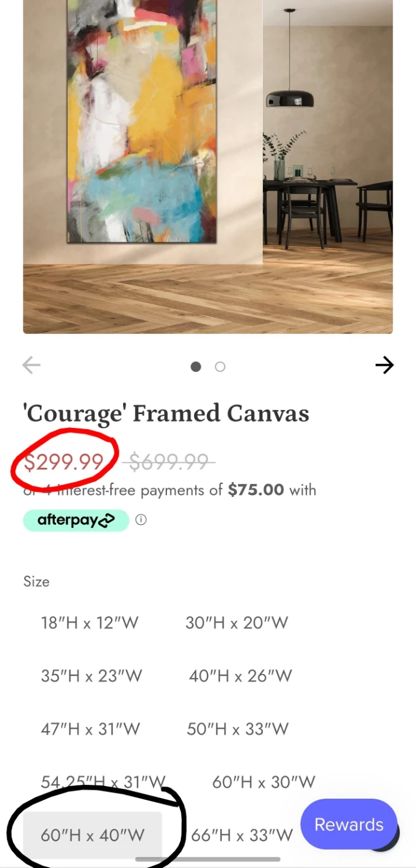Open the Rewards button

point(349,825)
